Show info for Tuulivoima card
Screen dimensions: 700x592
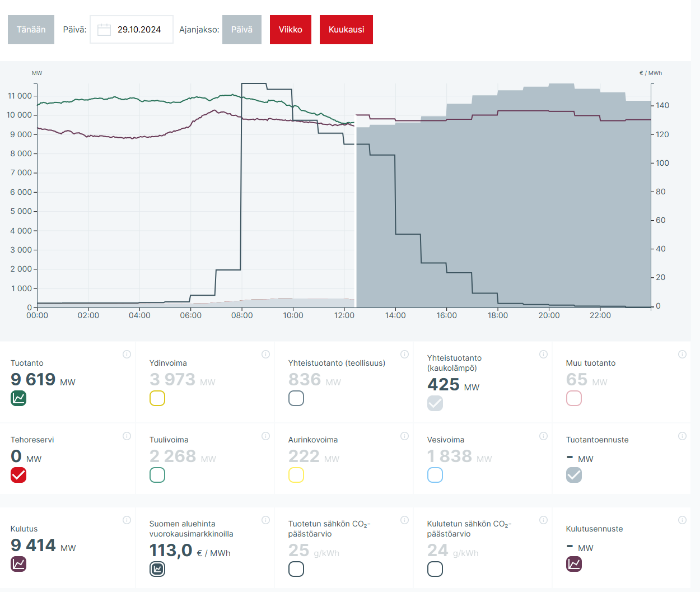[x=265, y=436]
